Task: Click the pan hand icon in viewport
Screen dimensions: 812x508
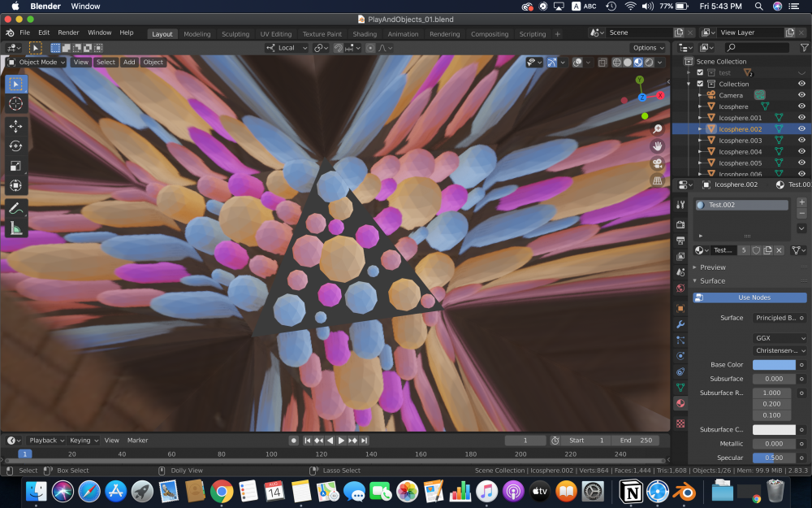Action: [657, 146]
